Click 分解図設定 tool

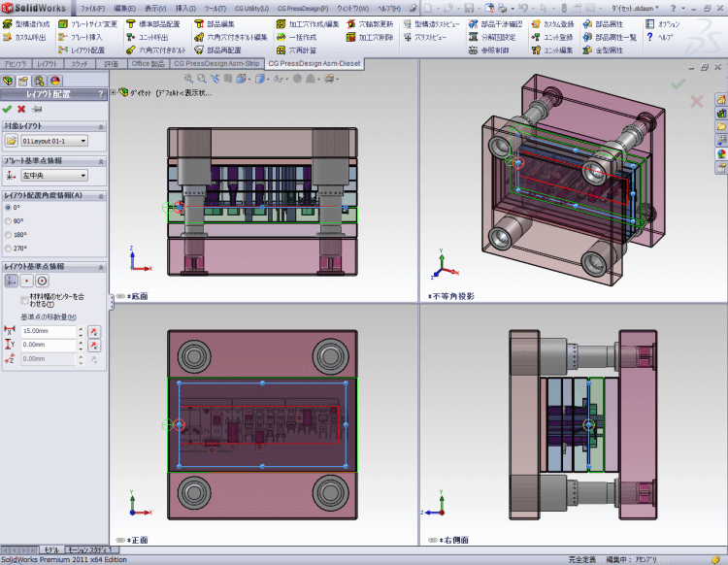(492, 37)
